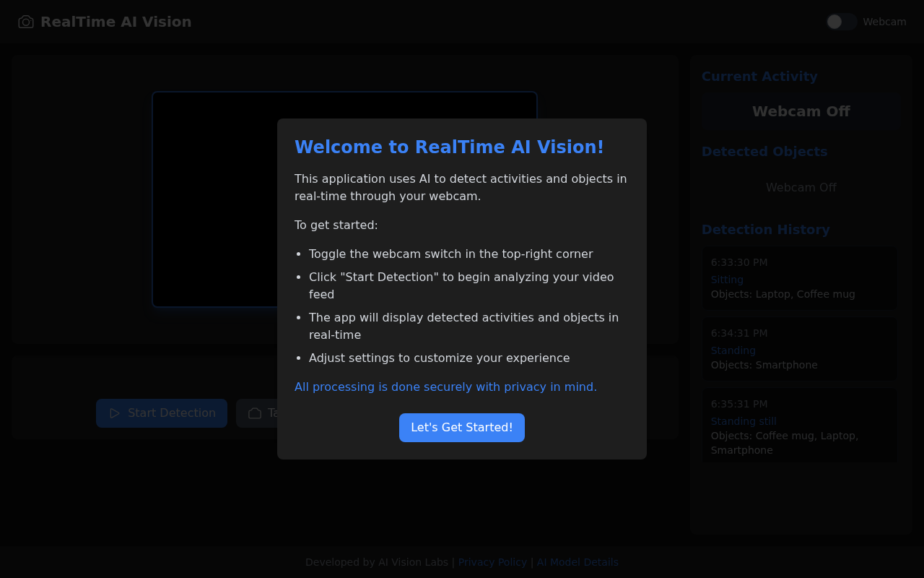Click the Welcome to RealTime AI Vision heading
The height and width of the screenshot is (578, 924).
click(x=449, y=147)
